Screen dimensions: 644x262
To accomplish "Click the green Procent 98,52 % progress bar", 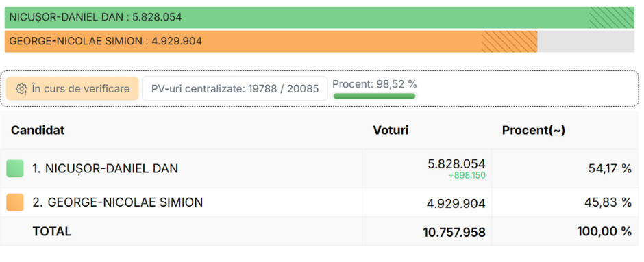I will click(x=374, y=96).
